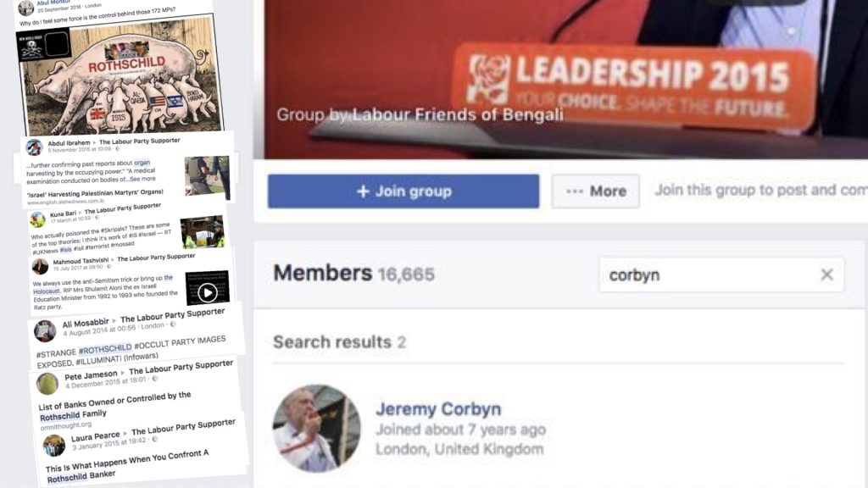Click Ali Mosabbir's avatar icon
This screenshot has height=488, width=868.
(x=45, y=331)
